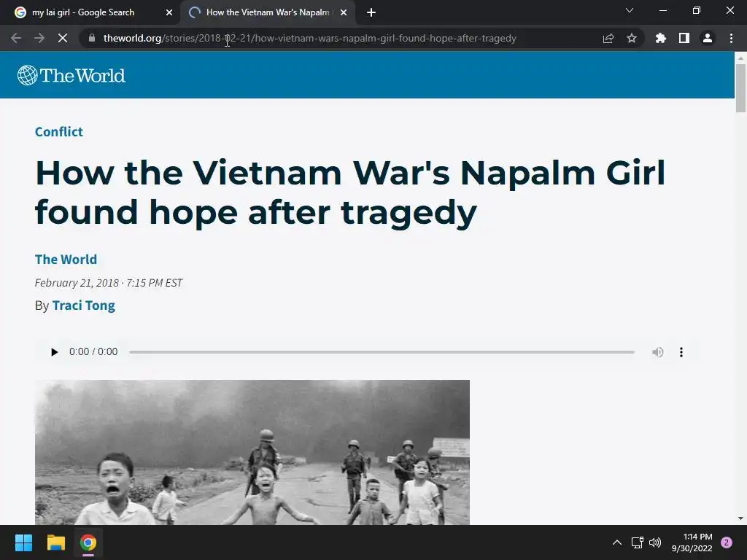Screen dimensions: 747x560
Task: Open the Chrome three-dot menu
Action: [731, 38]
